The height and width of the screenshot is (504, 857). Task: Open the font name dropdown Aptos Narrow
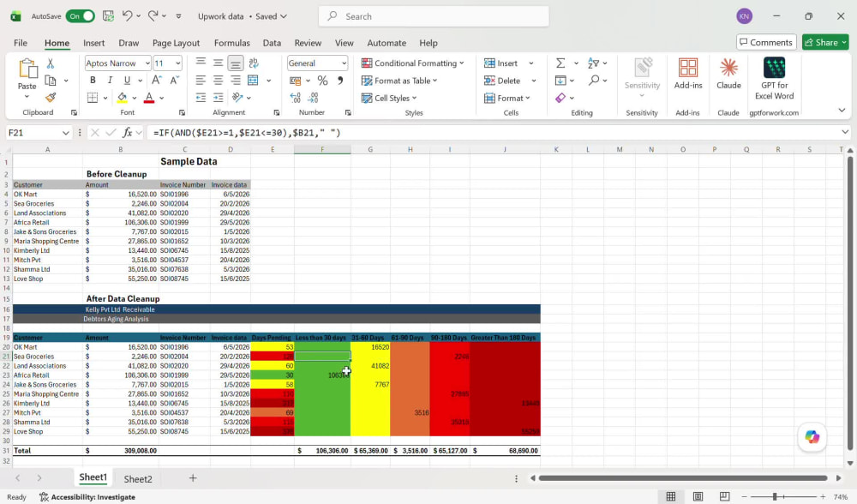pos(147,63)
